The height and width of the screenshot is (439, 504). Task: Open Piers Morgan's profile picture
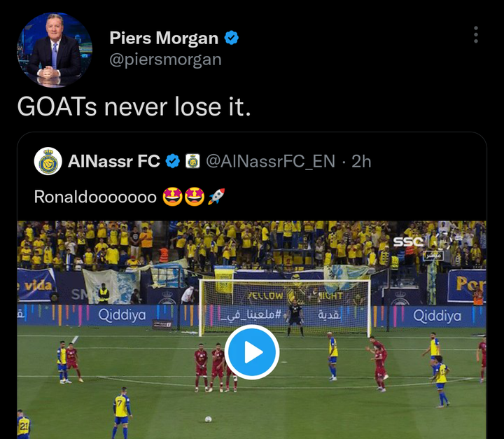click(55, 50)
